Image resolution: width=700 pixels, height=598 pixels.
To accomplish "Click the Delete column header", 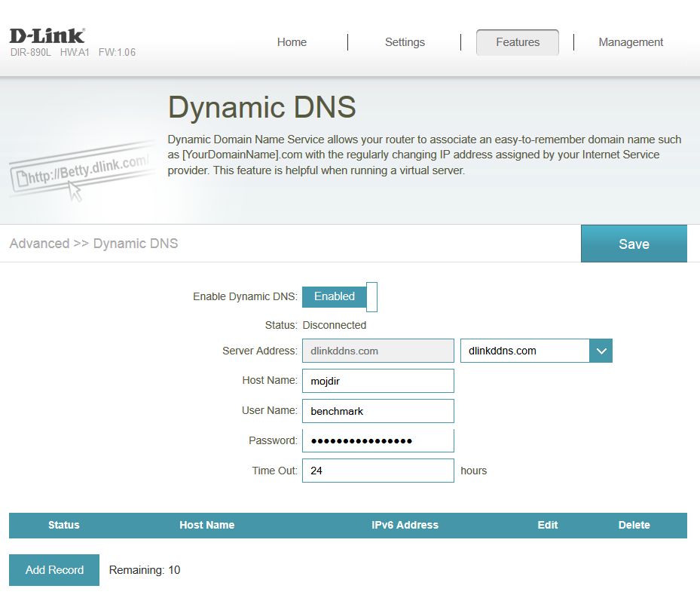I will point(634,525).
